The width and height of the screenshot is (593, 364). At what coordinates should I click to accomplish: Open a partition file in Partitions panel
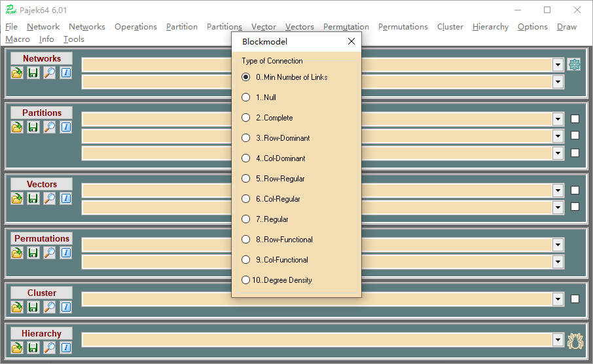coord(17,127)
